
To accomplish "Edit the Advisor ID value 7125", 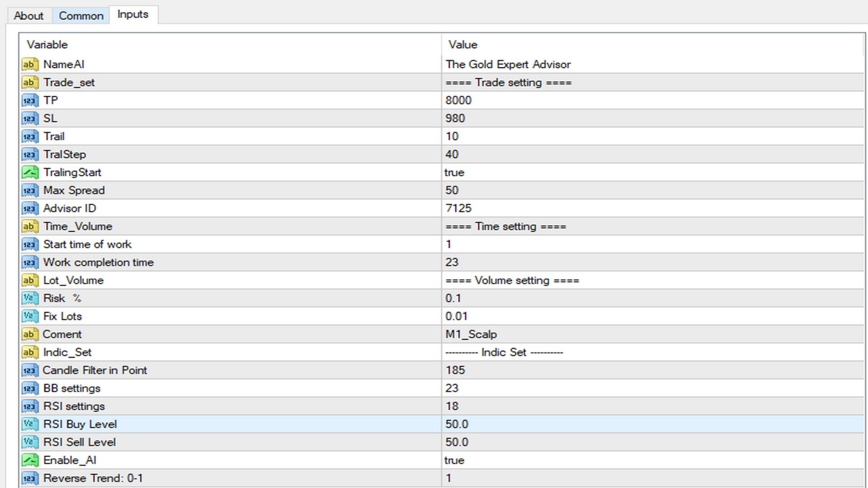I will [x=458, y=208].
